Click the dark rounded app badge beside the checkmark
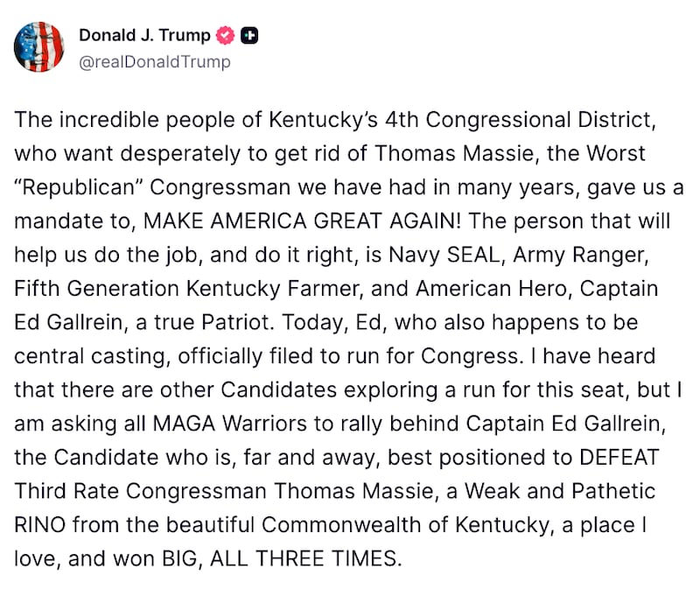This screenshot has height=603, width=700. pyautogui.click(x=249, y=35)
